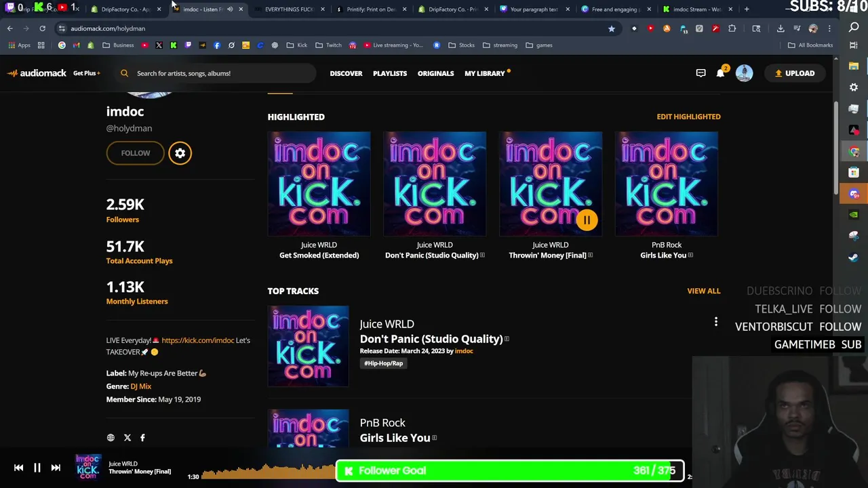This screenshot has width=868, height=488.
Task: Open the kick.com/imdoc bio link
Action: (x=198, y=340)
